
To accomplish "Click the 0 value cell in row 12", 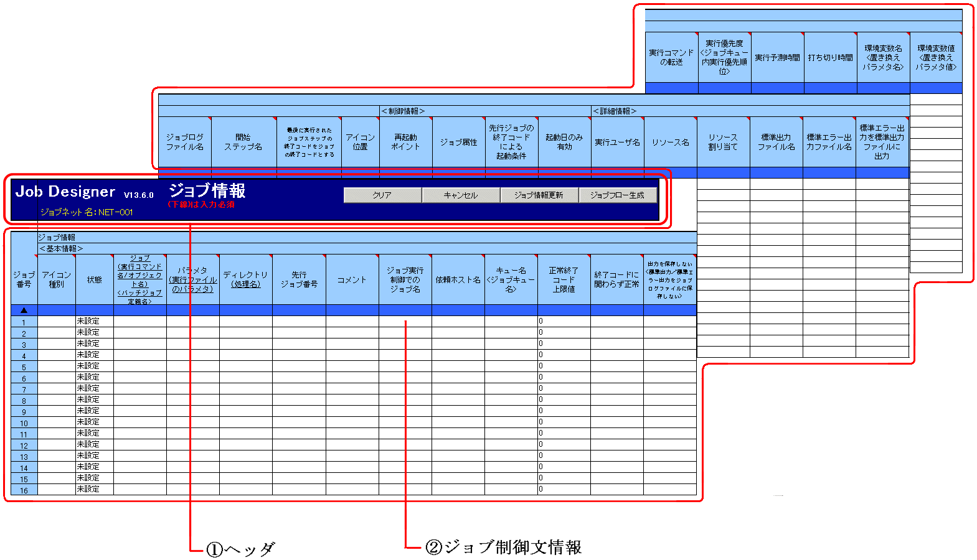I will [x=564, y=445].
